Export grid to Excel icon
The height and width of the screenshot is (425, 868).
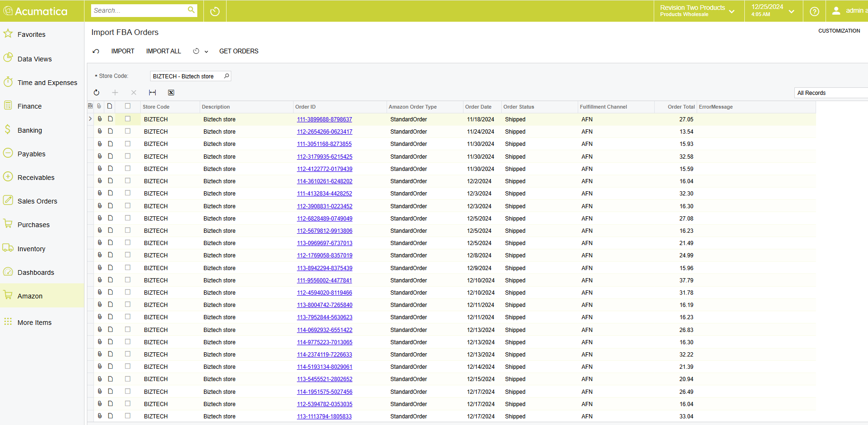pyautogui.click(x=171, y=93)
